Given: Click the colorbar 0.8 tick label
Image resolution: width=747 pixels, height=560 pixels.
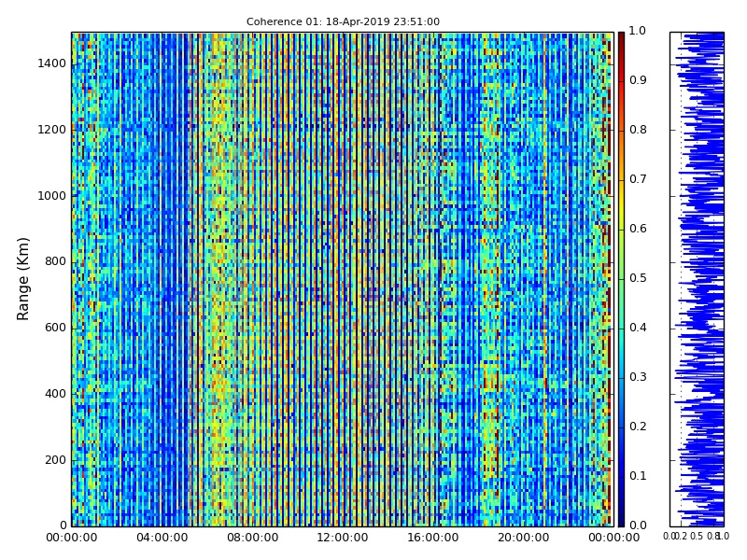Looking at the screenshot, I should 638,130.
